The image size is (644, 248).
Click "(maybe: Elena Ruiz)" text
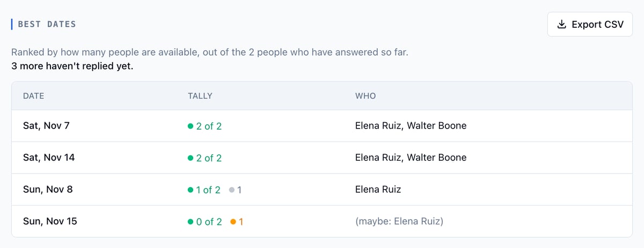[399, 221]
